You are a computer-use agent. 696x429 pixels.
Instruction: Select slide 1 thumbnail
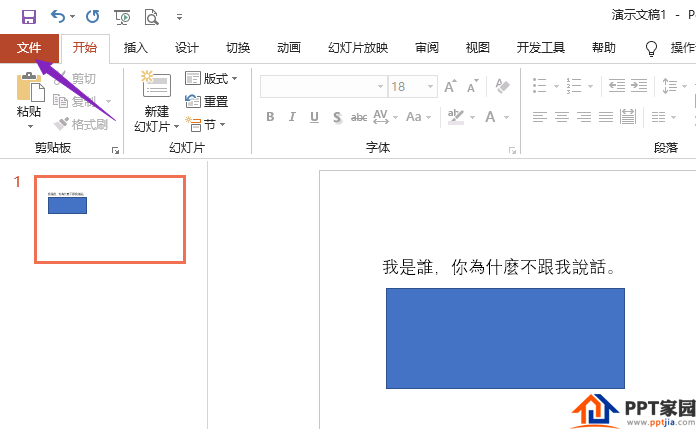pos(110,219)
